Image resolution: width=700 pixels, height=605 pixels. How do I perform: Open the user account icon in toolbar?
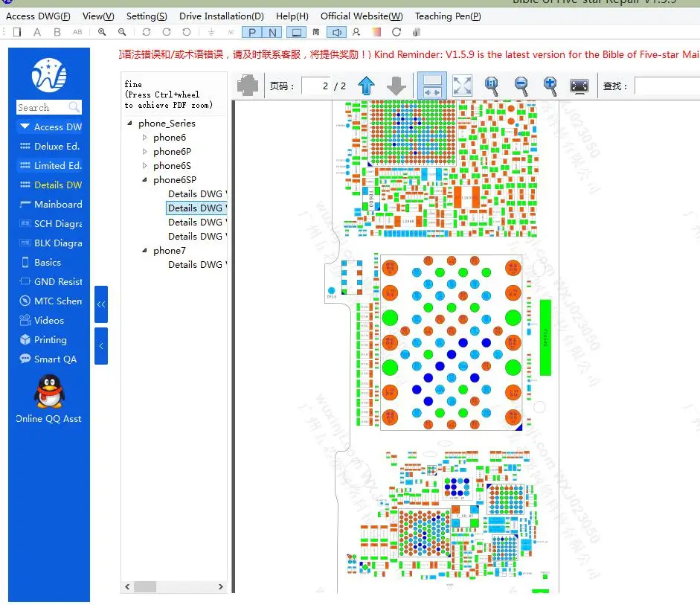pos(356,32)
